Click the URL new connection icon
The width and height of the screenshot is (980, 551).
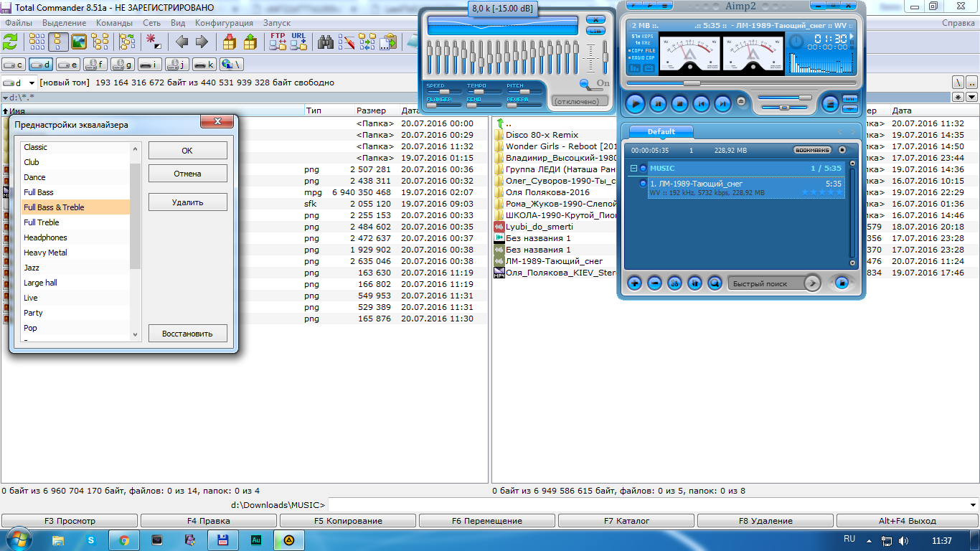[x=298, y=42]
